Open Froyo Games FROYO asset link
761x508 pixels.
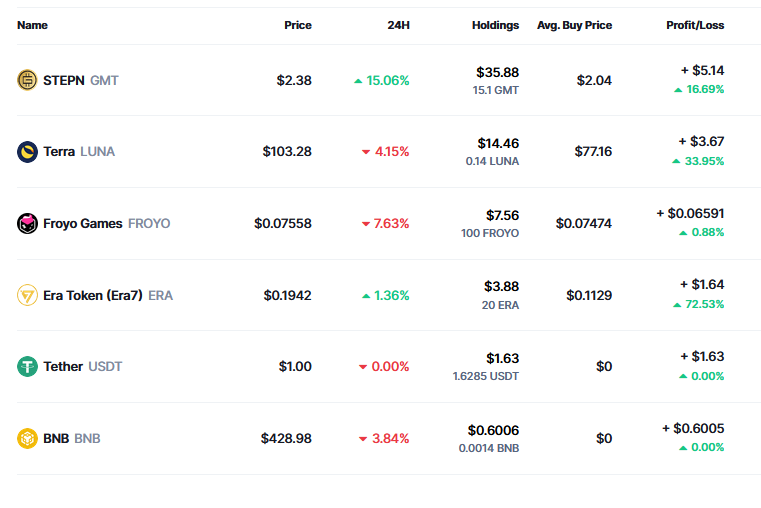click(106, 224)
